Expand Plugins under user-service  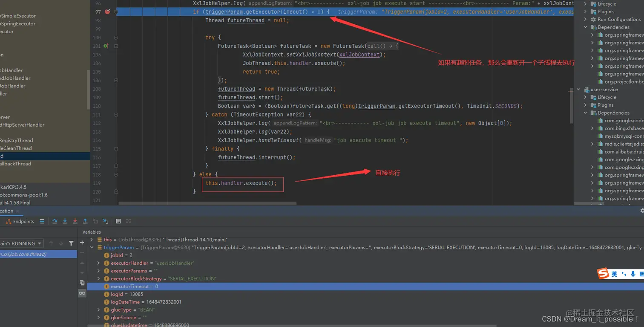tap(586, 105)
